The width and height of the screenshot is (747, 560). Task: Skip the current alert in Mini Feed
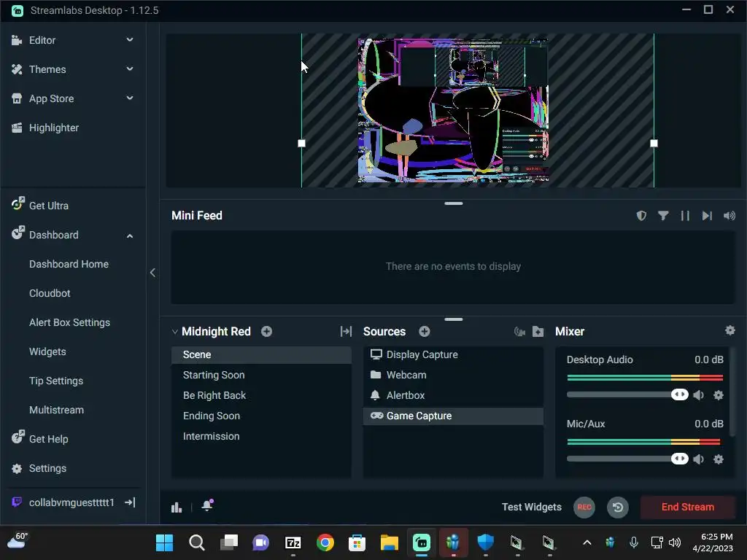[x=707, y=216]
